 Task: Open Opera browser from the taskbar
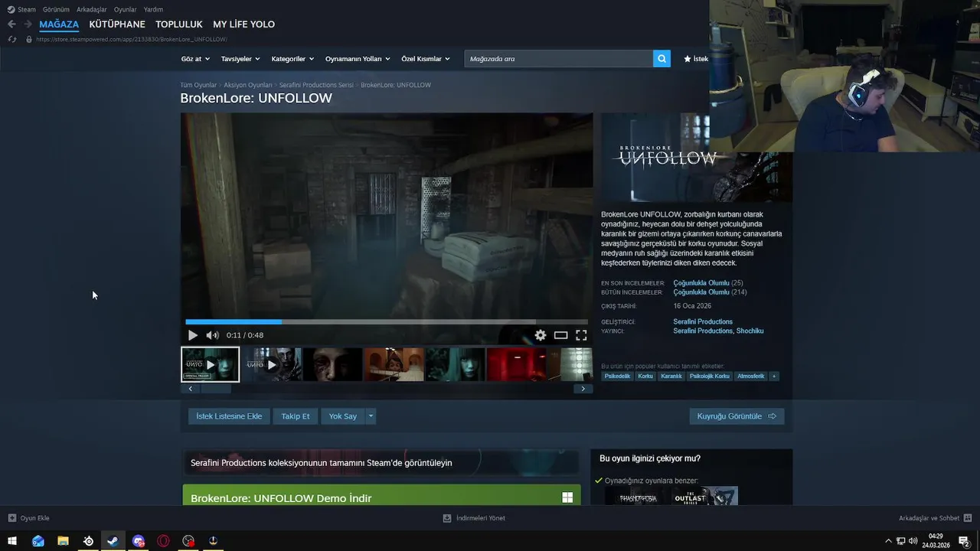pos(163,541)
